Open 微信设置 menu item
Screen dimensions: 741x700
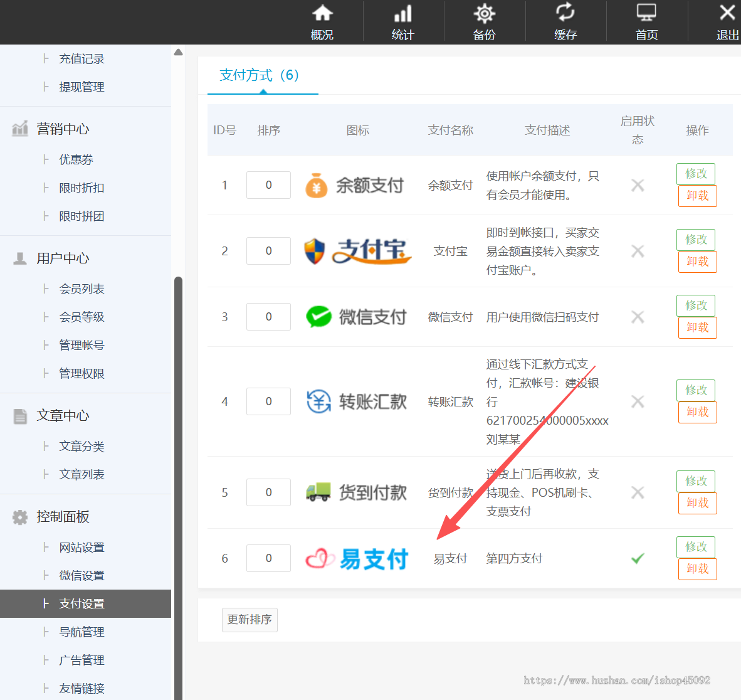coord(81,576)
